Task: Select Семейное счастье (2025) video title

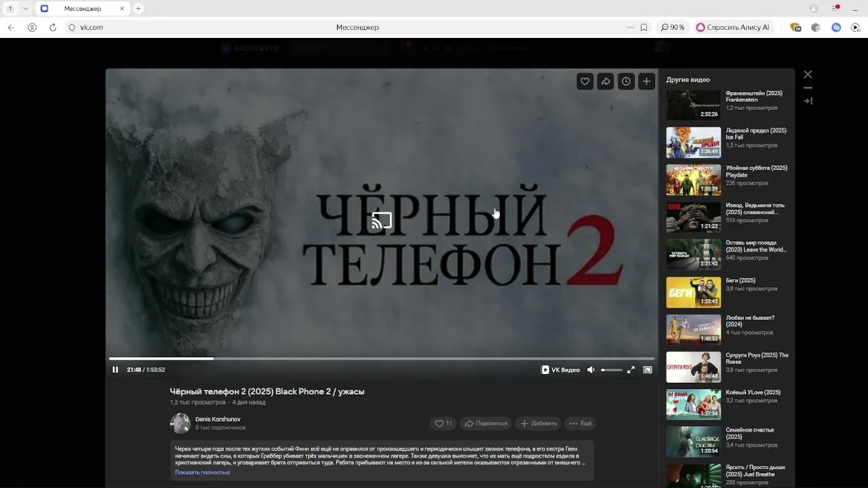Action: [x=750, y=433]
